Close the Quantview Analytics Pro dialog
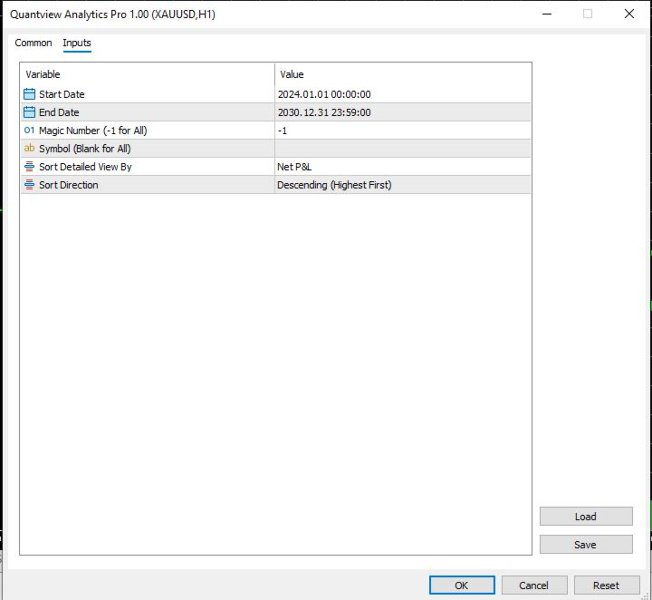This screenshot has height=600, width=652. 629,14
